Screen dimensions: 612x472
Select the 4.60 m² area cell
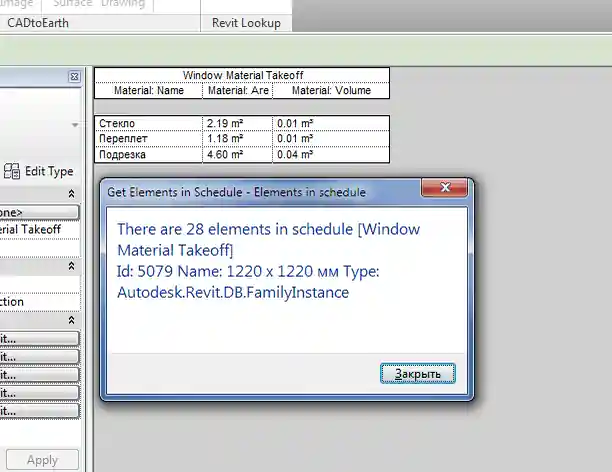[x=237, y=155]
